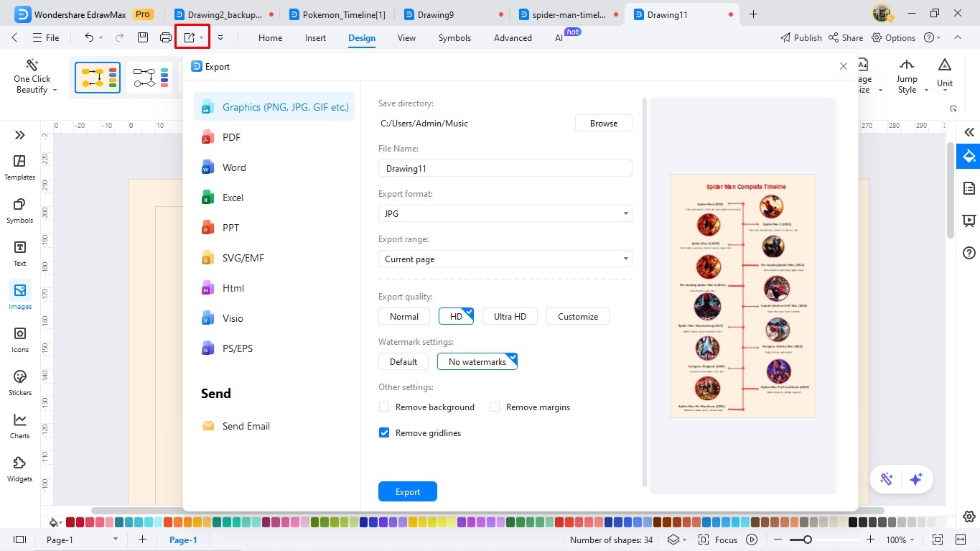Image resolution: width=980 pixels, height=551 pixels.
Task: Select the second outline connector theme style
Action: 150,78
